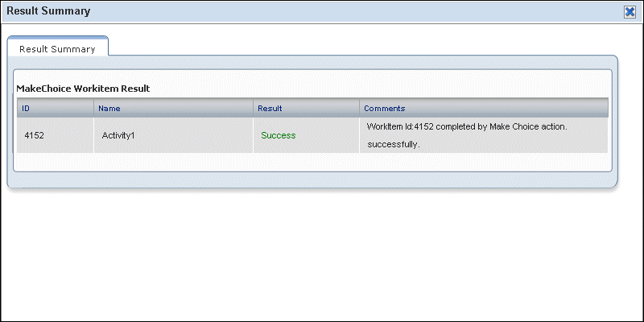
Task: Select the Result Summary tab
Action: [x=57, y=46]
